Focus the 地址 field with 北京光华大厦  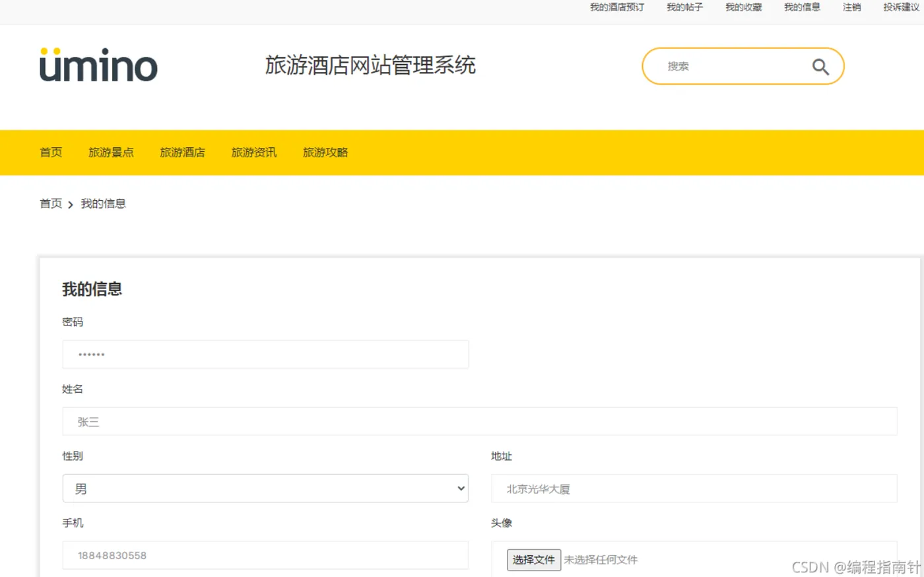point(694,489)
